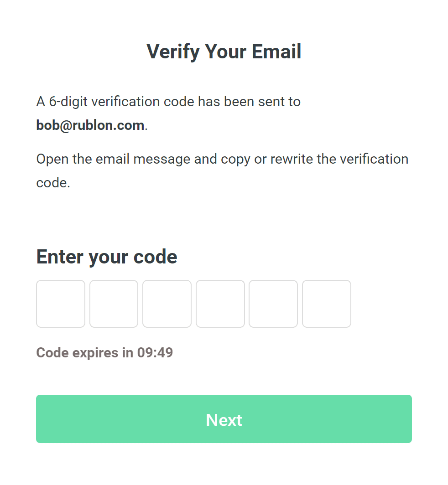Click the "A 6-digit verification code" sentence

click(x=168, y=102)
